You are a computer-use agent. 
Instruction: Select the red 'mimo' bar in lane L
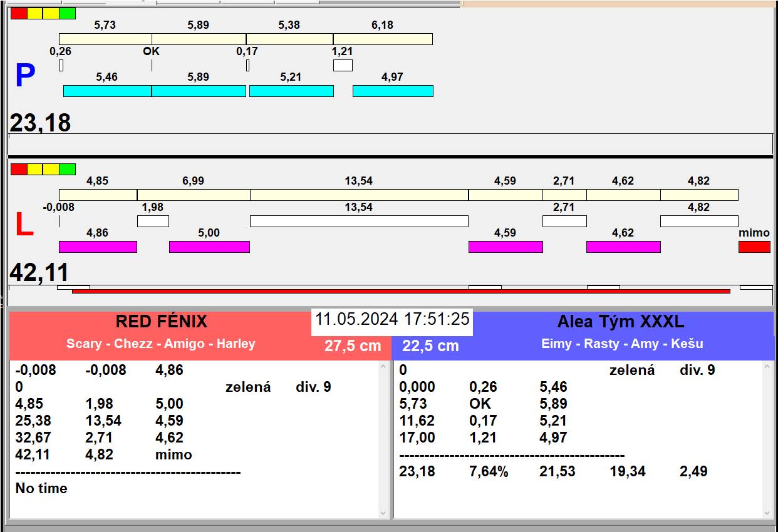754,247
